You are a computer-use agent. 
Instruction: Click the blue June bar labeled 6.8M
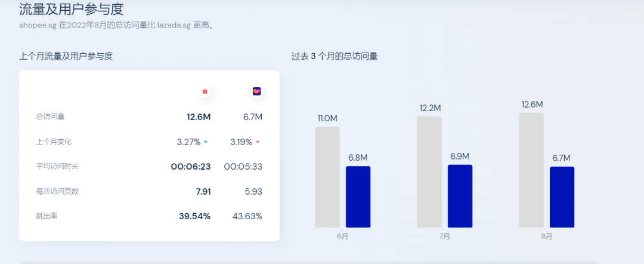pos(358,197)
